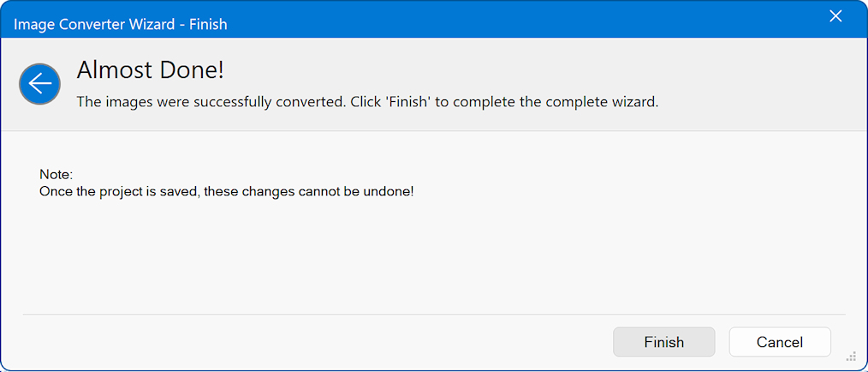The height and width of the screenshot is (372, 868).
Task: Click the Finish button
Action: point(663,342)
